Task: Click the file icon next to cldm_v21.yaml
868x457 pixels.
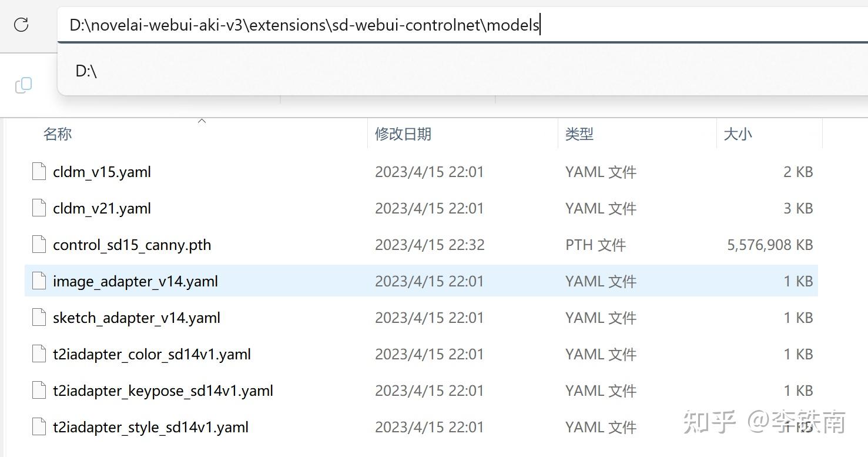Action: tap(38, 208)
